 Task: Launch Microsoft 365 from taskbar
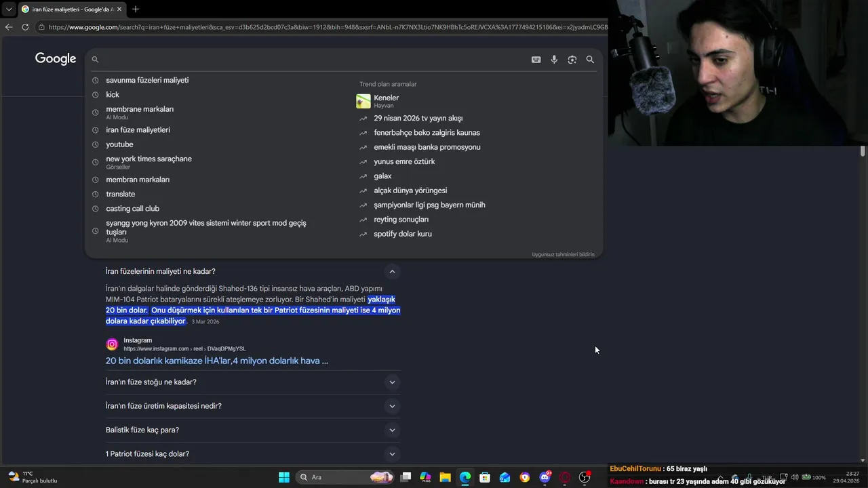[x=425, y=477]
